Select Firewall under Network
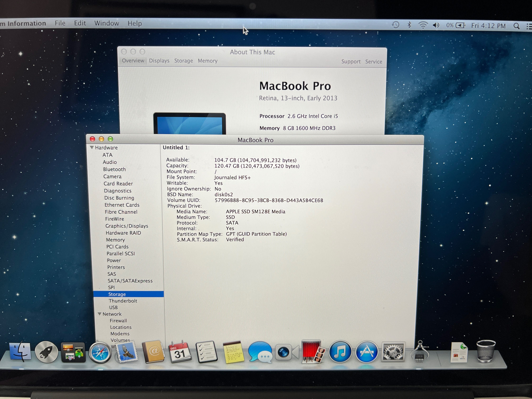This screenshot has height=399, width=532. 118,321
